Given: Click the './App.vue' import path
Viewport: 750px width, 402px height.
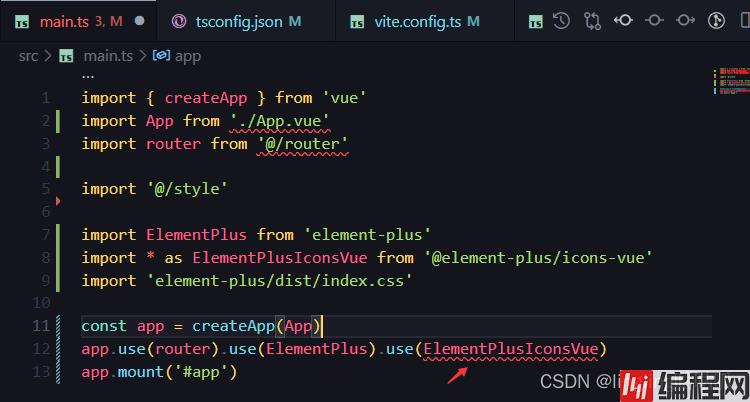Looking at the screenshot, I should pyautogui.click(x=279, y=121).
